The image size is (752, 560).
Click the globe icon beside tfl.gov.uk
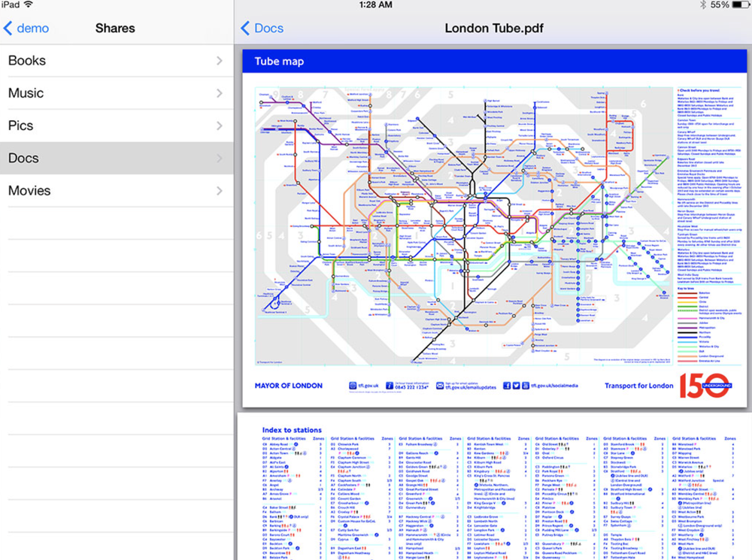pyautogui.click(x=353, y=384)
